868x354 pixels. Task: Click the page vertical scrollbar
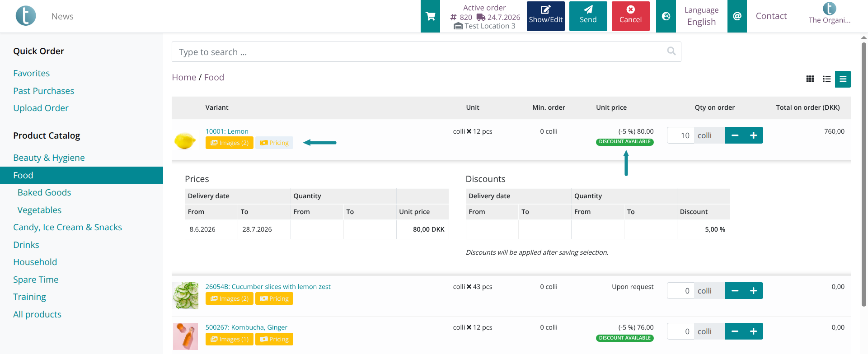point(864,174)
